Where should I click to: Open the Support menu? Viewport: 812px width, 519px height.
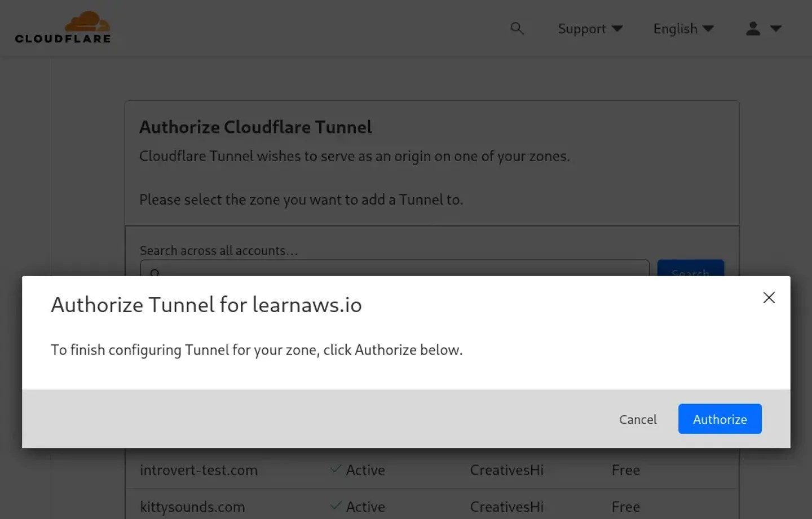click(x=581, y=29)
